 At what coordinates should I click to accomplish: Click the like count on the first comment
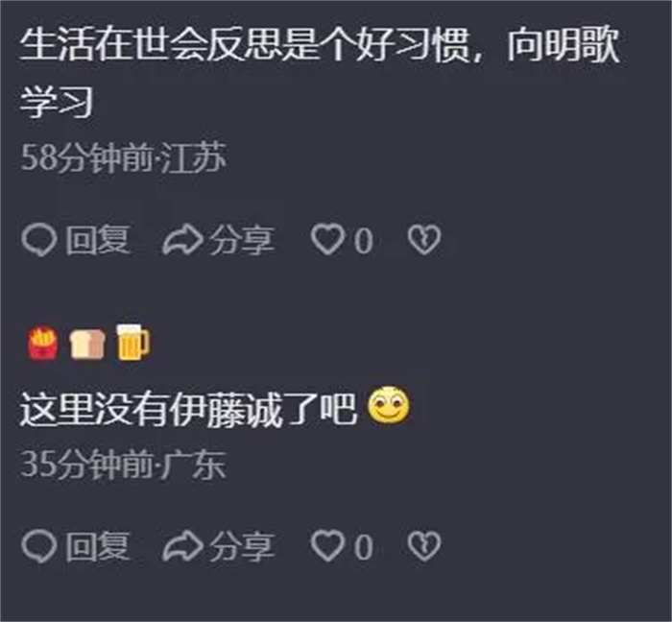pyautogui.click(x=364, y=241)
